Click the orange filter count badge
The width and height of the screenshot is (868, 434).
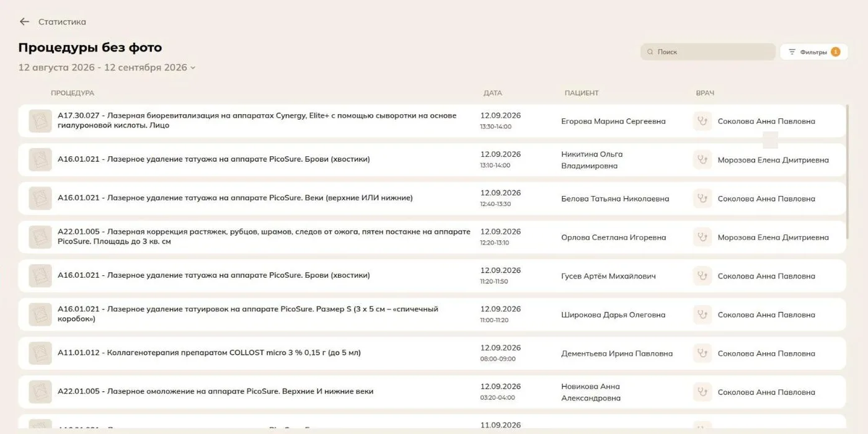pos(835,52)
